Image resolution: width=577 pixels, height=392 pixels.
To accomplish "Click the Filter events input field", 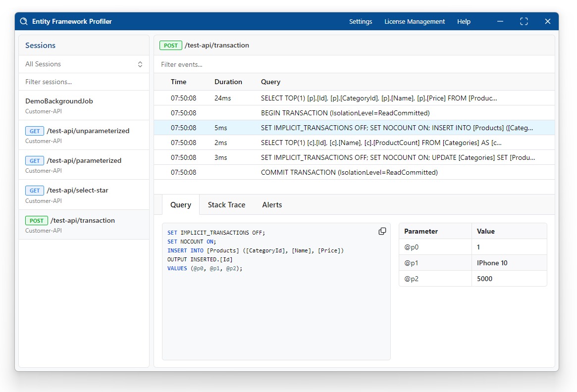I will pos(354,64).
